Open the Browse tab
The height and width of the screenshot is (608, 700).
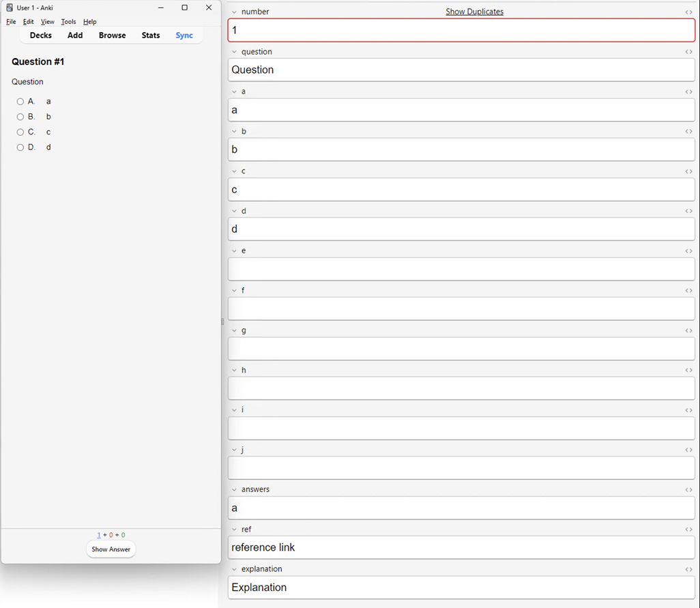[112, 35]
